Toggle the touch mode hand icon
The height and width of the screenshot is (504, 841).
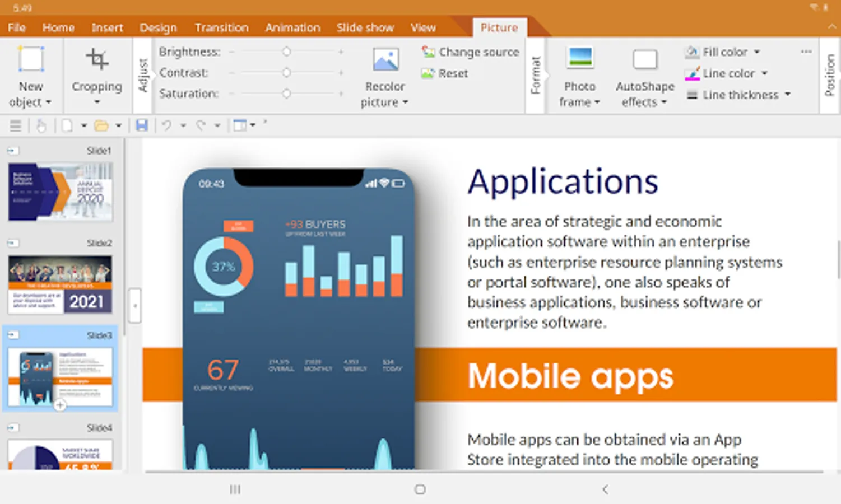click(41, 125)
